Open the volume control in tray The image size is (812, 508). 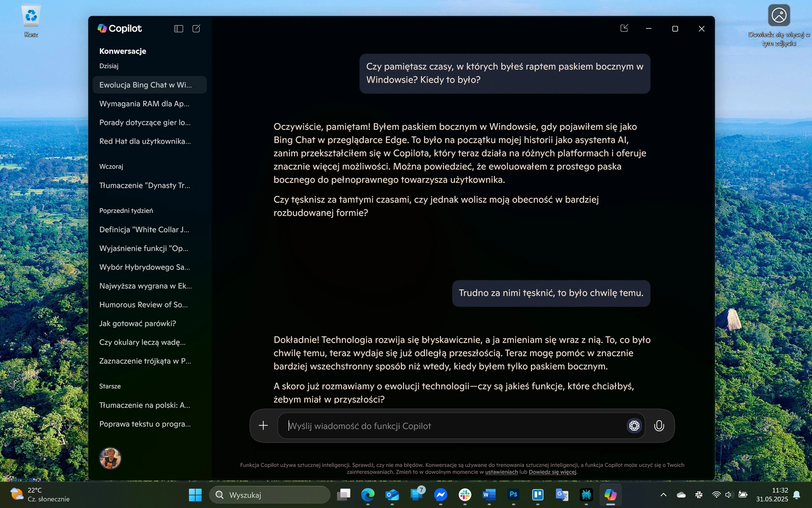(729, 495)
